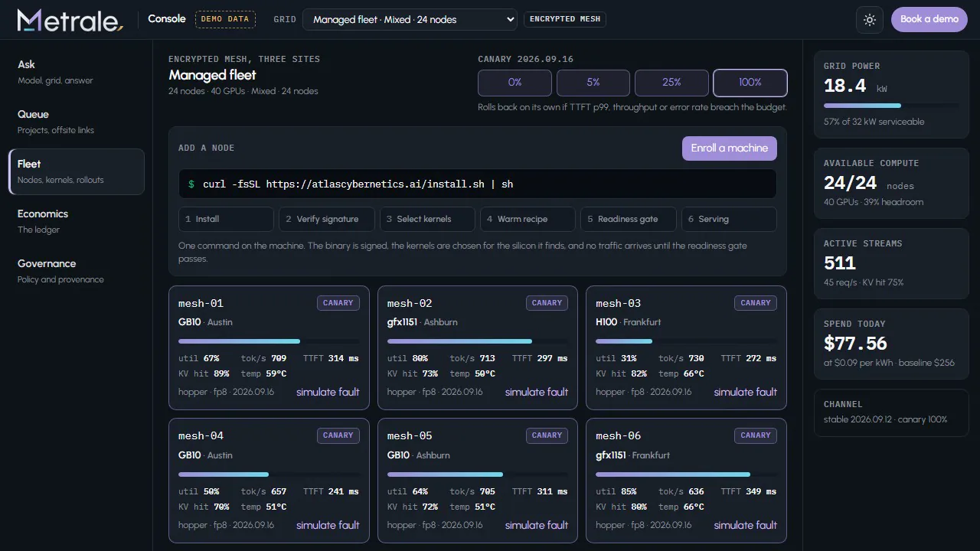Set canary rollout to 5%

click(x=593, y=83)
